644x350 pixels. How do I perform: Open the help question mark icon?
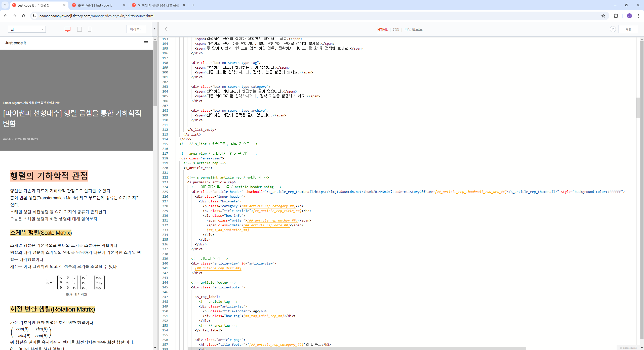pyautogui.click(x=613, y=29)
